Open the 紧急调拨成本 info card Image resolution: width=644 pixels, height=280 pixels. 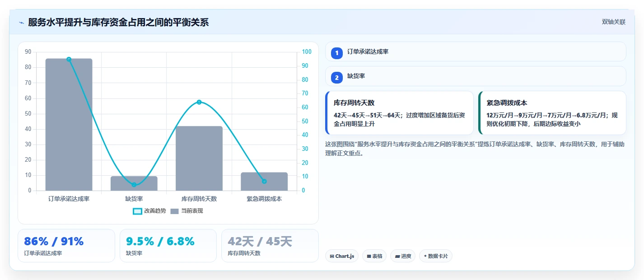(x=552, y=113)
